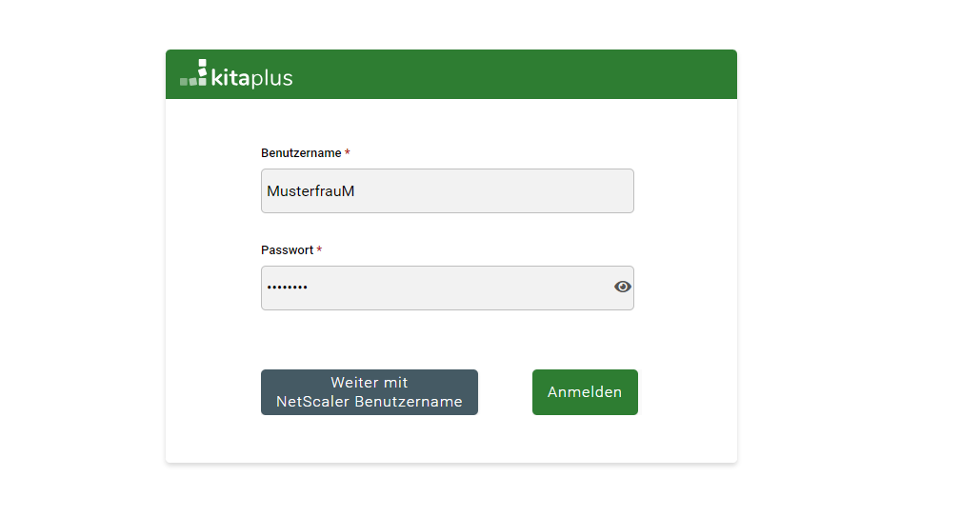
Task: Choose Weiter mit NetScaler Benutzername
Action: 370,392
